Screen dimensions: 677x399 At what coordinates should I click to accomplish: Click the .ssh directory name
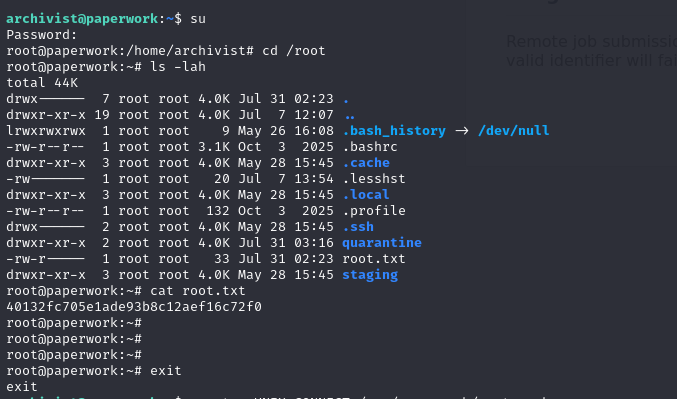click(358, 227)
